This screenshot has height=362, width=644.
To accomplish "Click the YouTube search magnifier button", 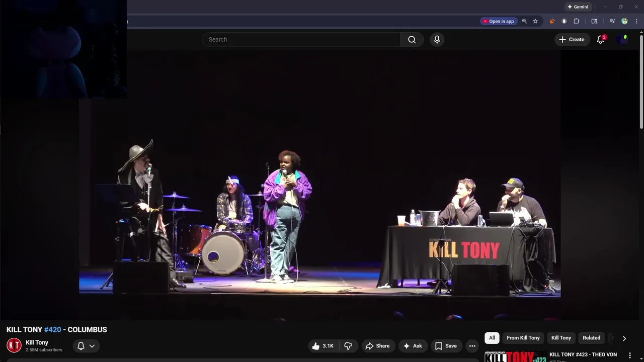I will coord(412,39).
